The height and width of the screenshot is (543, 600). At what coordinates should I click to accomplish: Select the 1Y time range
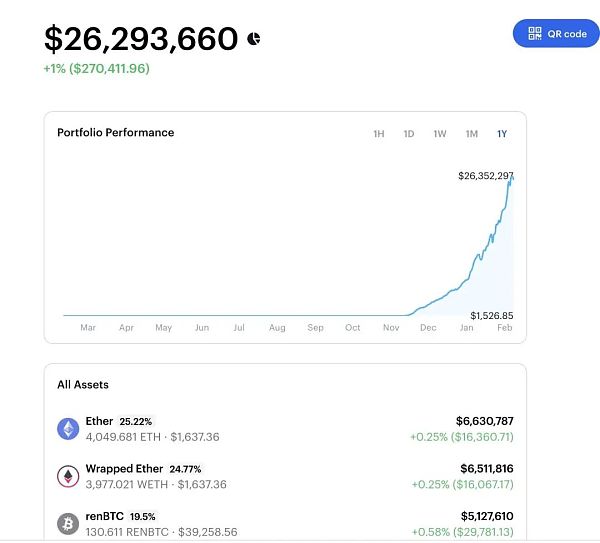click(502, 134)
